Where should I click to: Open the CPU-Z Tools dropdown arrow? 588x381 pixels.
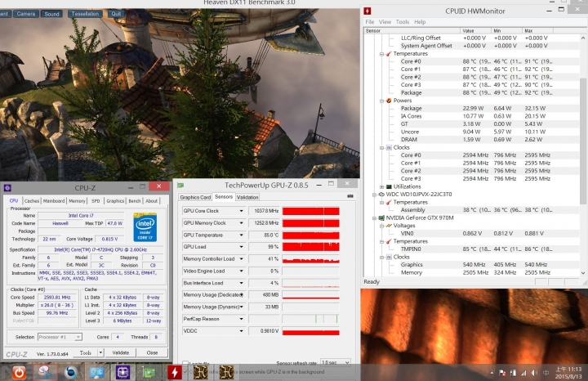pyautogui.click(x=100, y=353)
